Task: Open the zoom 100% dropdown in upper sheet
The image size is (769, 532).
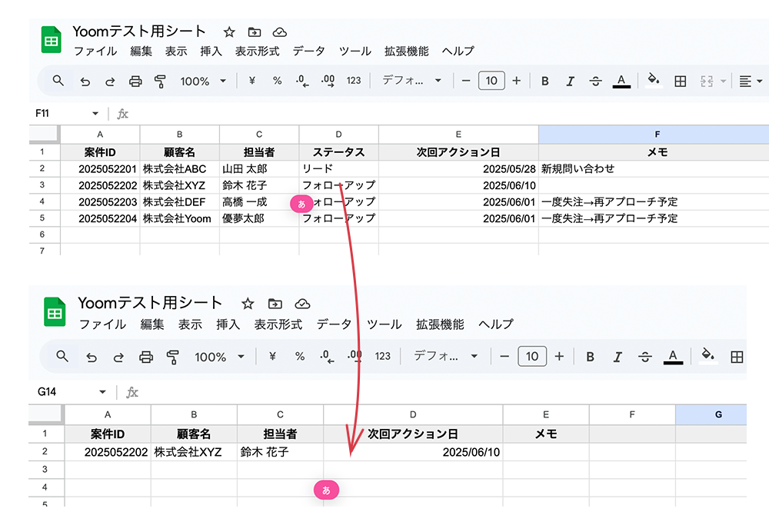Action: [x=203, y=81]
